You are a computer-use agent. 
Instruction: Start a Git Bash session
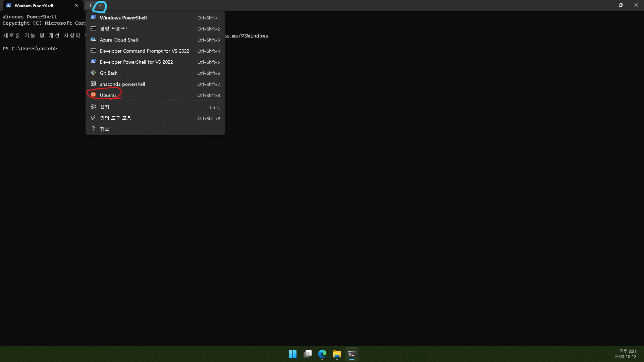tap(155, 73)
